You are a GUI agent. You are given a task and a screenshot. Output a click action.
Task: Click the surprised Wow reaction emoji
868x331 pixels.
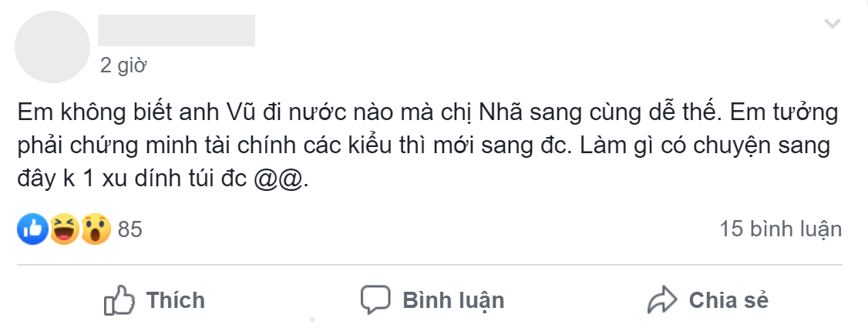96,229
